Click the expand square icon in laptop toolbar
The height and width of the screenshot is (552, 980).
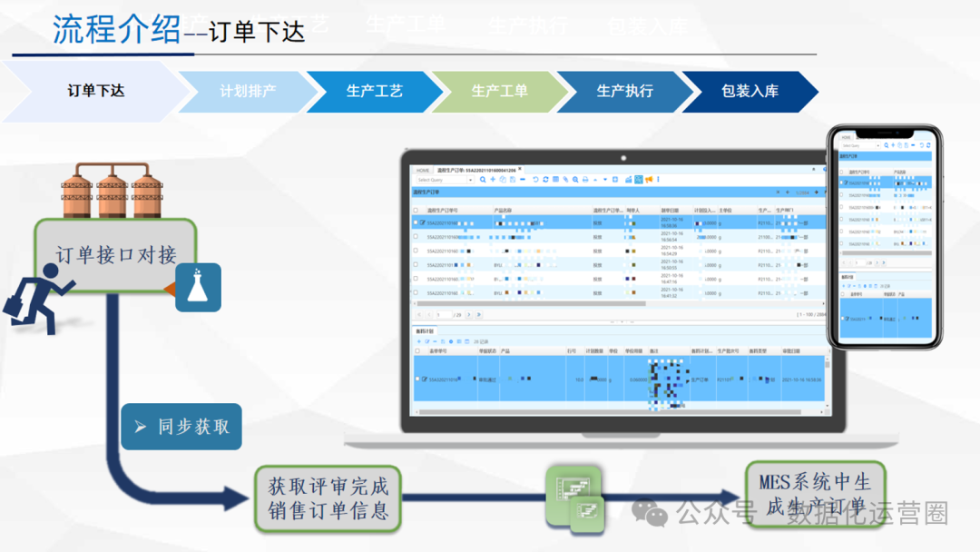pos(615,180)
